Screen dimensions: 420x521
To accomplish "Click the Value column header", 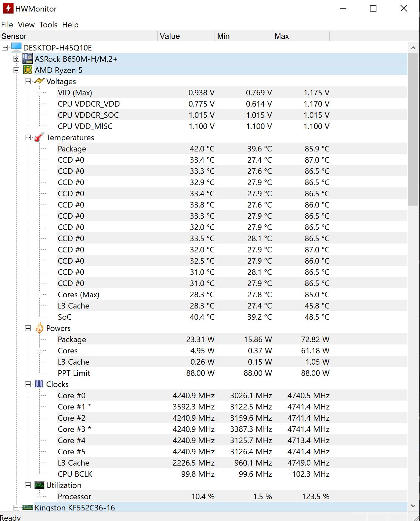I will coord(186,36).
